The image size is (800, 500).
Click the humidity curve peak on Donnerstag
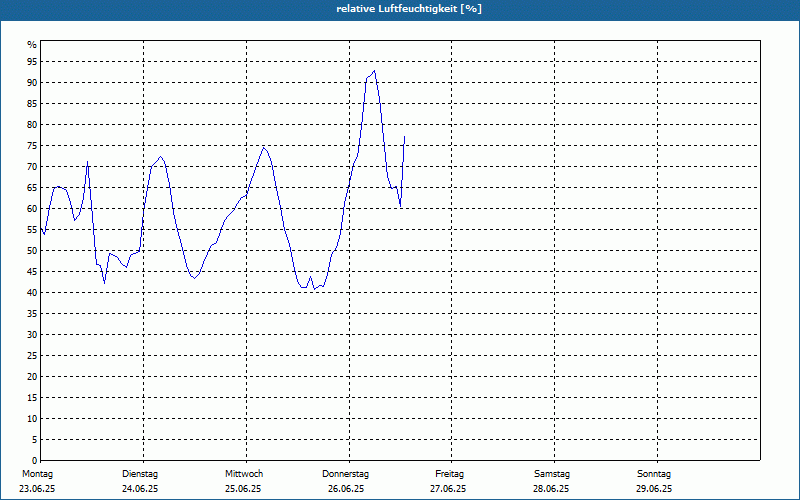pyautogui.click(x=374, y=71)
